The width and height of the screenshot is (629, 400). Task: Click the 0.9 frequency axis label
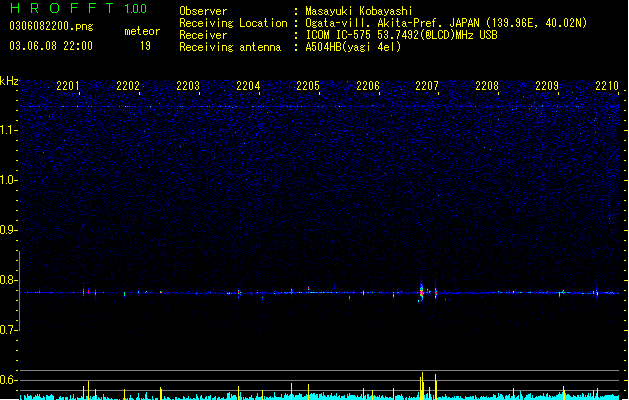(x=8, y=230)
